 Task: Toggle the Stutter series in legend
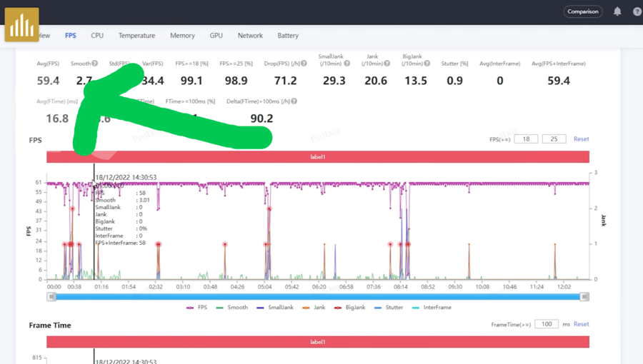pyautogui.click(x=389, y=308)
